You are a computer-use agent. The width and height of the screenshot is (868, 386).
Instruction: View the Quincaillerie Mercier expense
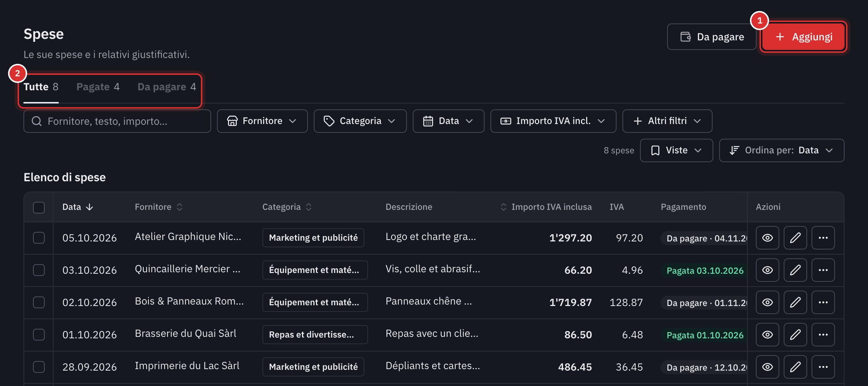point(767,270)
